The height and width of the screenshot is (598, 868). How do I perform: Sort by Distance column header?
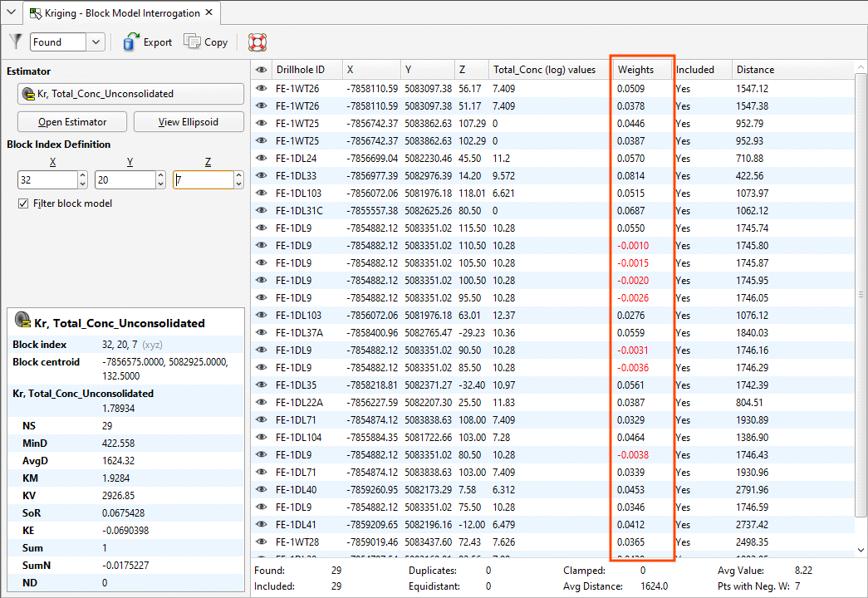click(x=793, y=70)
